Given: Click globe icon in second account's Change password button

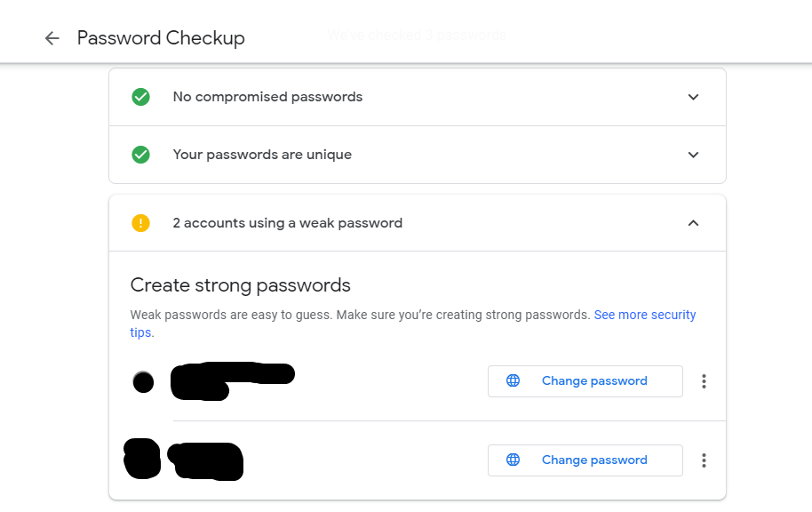Looking at the screenshot, I should [513, 460].
